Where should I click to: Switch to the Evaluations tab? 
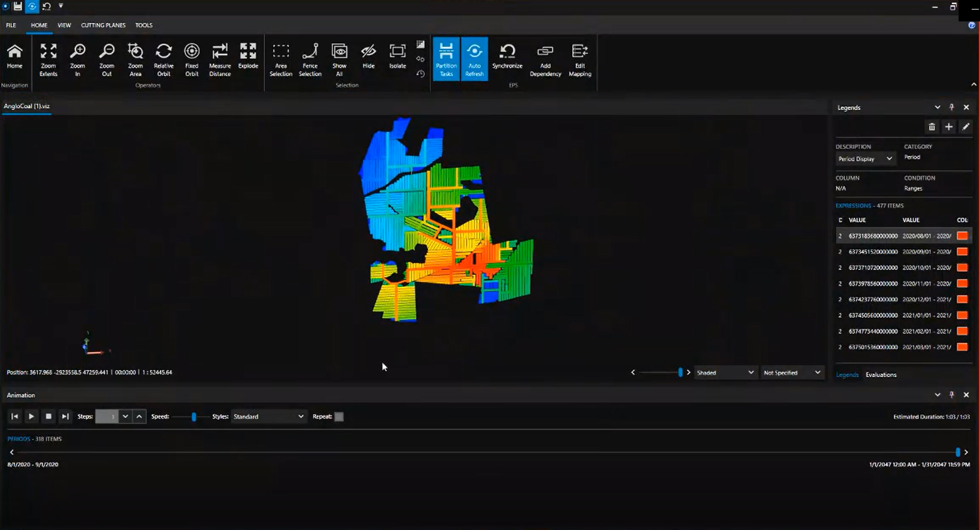tap(881, 375)
